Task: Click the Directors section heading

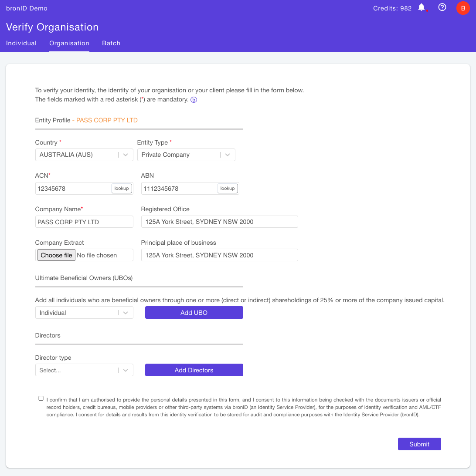Action: [48, 335]
